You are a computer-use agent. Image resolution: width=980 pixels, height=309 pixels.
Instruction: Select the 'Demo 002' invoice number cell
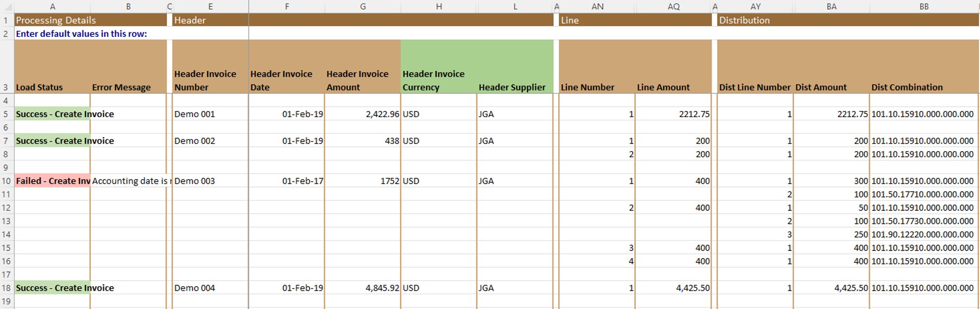(210, 140)
